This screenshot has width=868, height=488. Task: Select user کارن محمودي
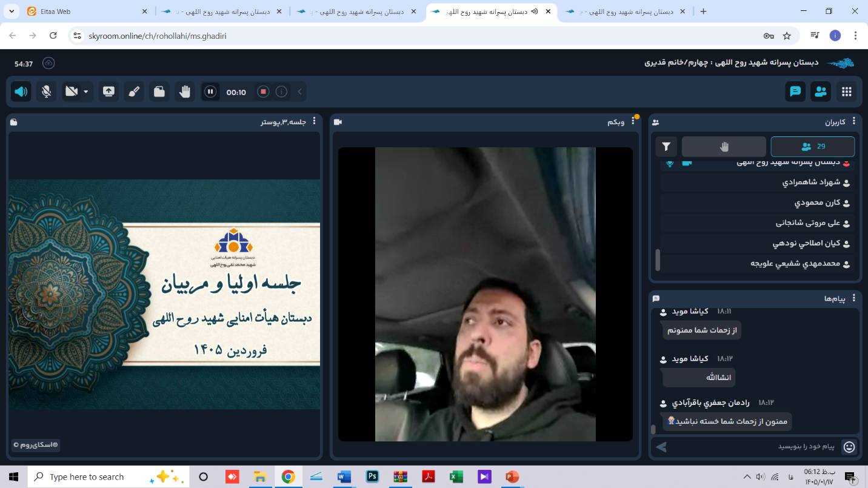tap(758, 202)
